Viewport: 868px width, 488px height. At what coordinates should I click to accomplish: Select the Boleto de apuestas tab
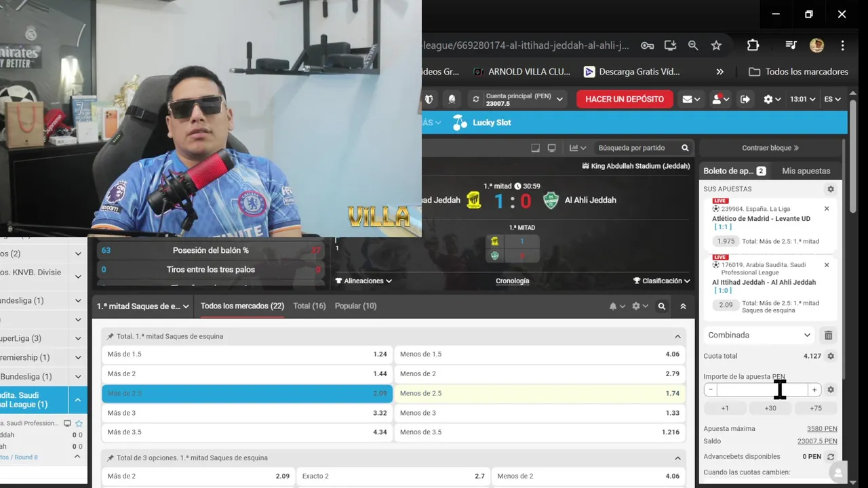734,171
